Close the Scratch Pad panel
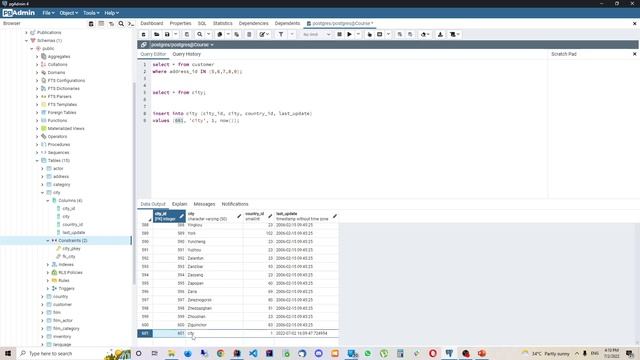This screenshot has width=640, height=360. pos(635,54)
